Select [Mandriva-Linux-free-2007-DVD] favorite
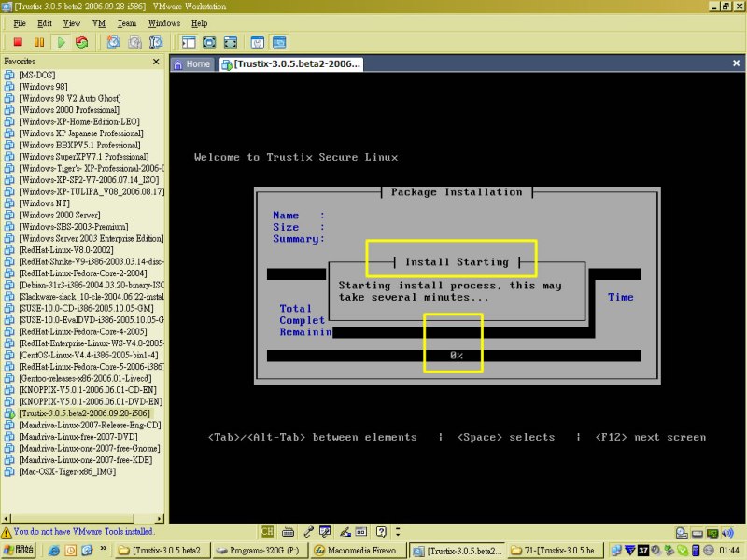The image size is (747, 560). click(x=78, y=436)
